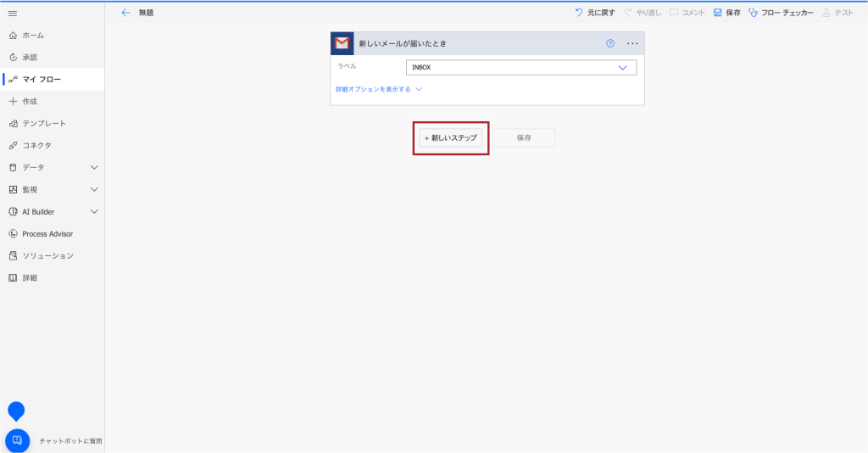Open the help icon on trigger card

(610, 43)
